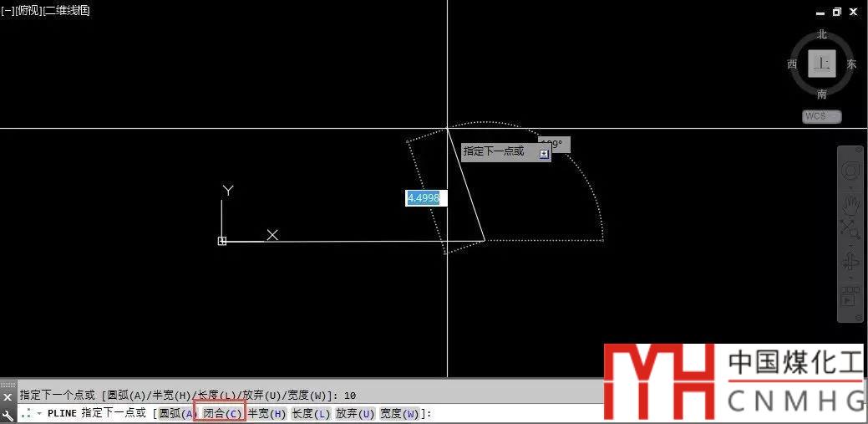Open the WCS coordinate system dropdown
The height and width of the screenshot is (424, 868).
click(822, 116)
